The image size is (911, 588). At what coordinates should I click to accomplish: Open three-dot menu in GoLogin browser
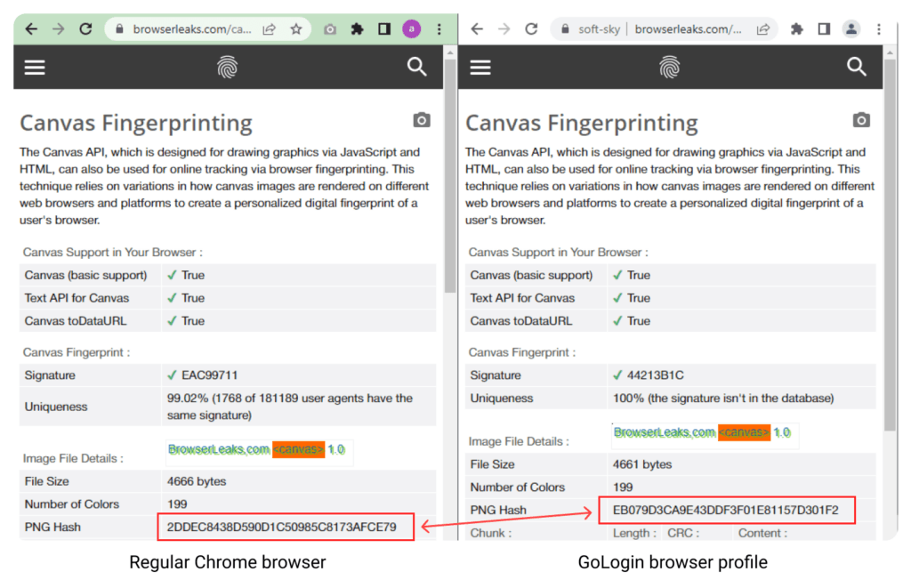[x=879, y=29]
